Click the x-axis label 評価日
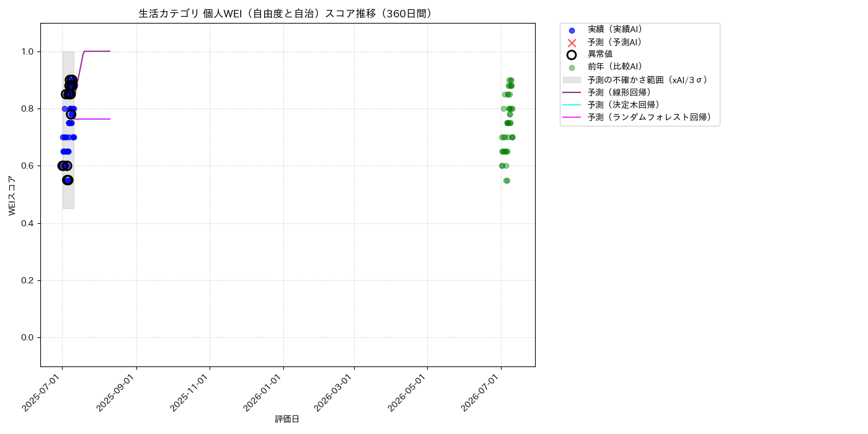This screenshot has width=868, height=434. click(287, 420)
